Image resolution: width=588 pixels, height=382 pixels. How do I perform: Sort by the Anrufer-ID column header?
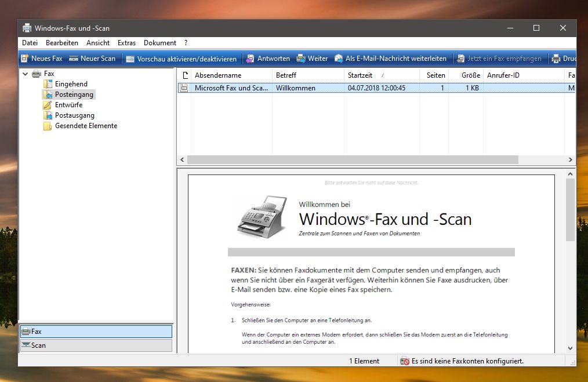(524, 75)
